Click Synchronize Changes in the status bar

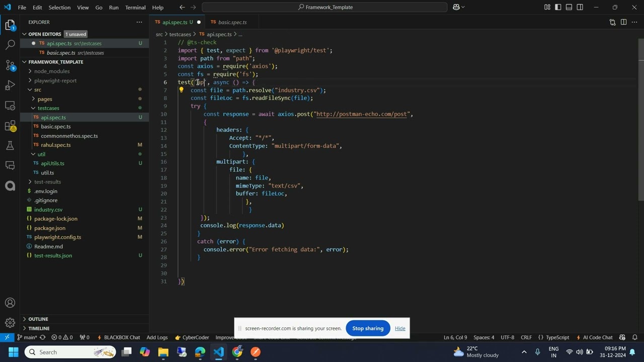43,337
